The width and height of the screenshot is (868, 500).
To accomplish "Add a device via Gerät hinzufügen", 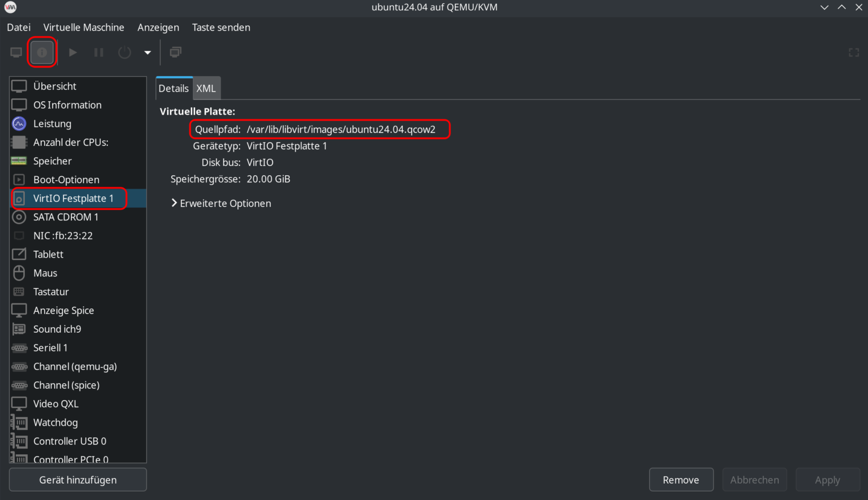I will 77,479.
